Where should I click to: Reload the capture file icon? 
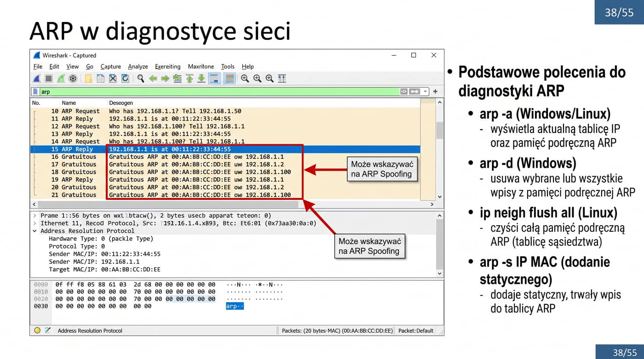(x=125, y=79)
